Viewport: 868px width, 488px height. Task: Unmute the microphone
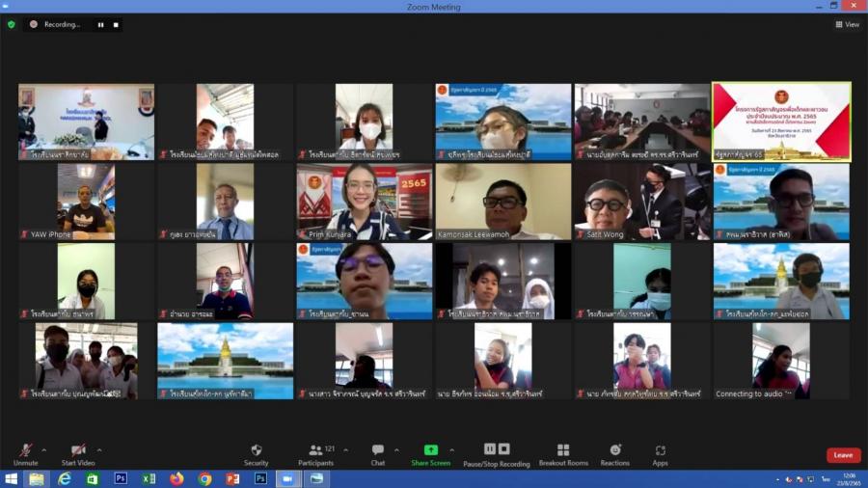26,451
